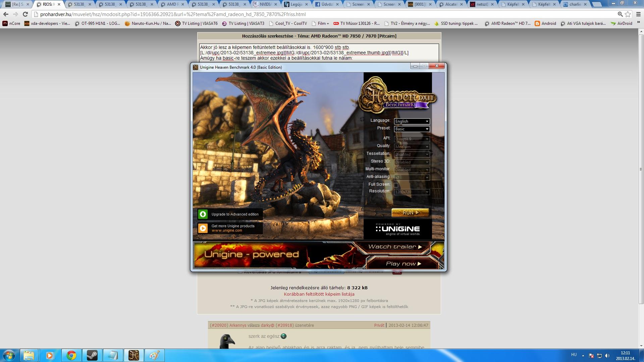
Task: Show hidden tray icons arrow
Action: click(583, 356)
